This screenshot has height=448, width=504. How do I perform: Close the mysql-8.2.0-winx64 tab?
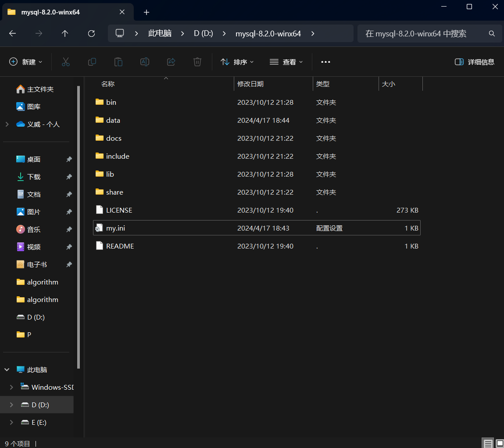[x=122, y=12]
